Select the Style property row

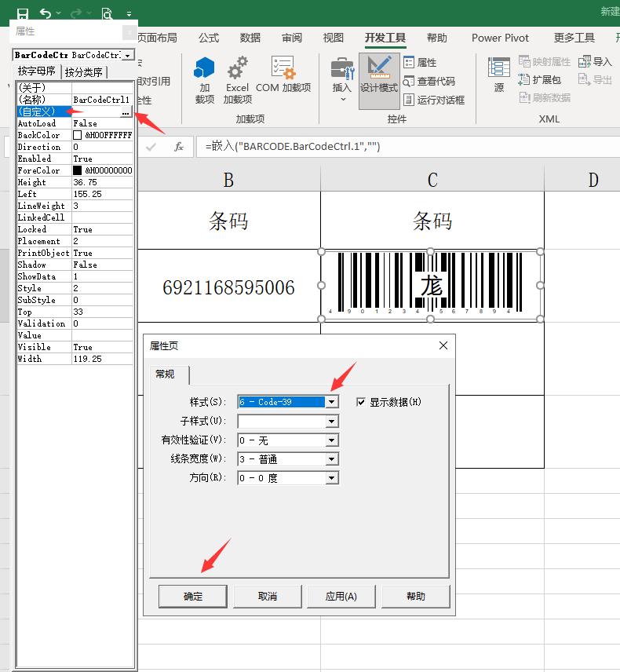coord(75,288)
